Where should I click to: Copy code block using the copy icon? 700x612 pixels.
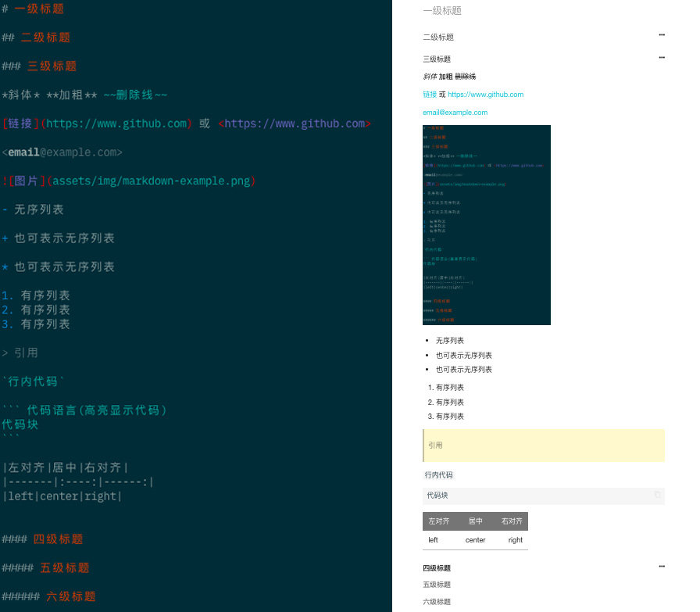click(x=659, y=495)
